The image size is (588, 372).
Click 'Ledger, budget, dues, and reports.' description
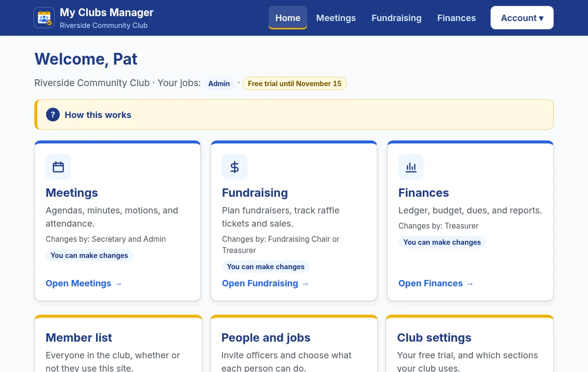pyautogui.click(x=470, y=210)
